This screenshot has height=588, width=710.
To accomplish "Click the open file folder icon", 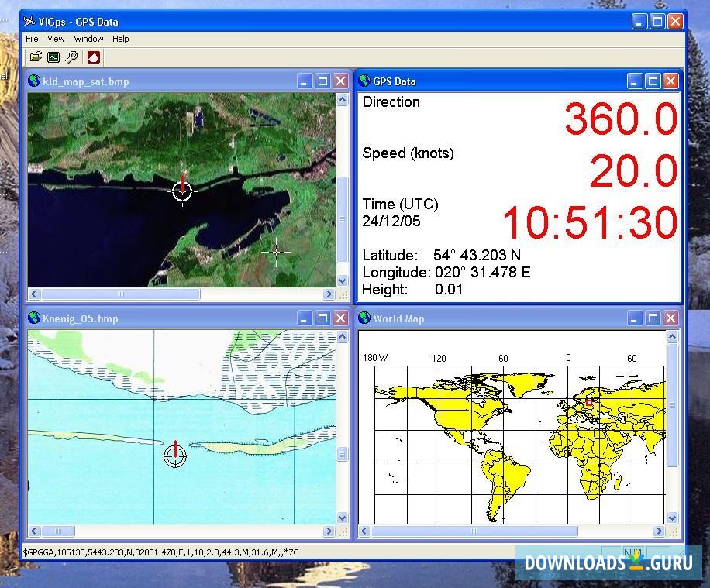I will coord(36,57).
